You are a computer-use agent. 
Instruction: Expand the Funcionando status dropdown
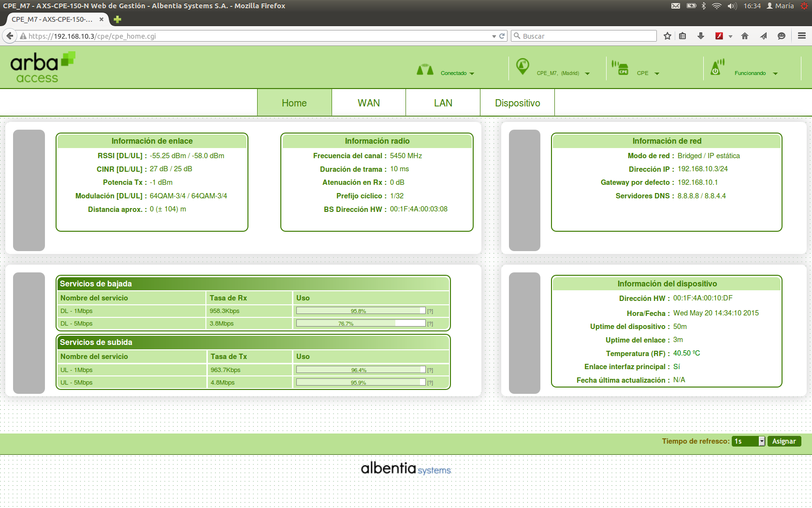click(x=775, y=74)
